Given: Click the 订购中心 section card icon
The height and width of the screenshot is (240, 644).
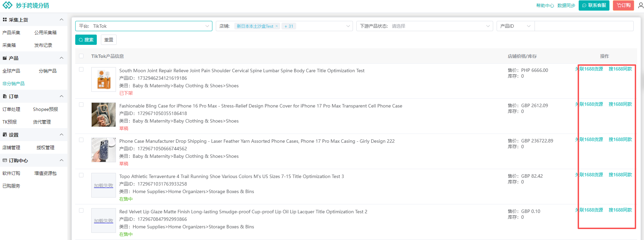Looking at the screenshot, I should pos(5,160).
